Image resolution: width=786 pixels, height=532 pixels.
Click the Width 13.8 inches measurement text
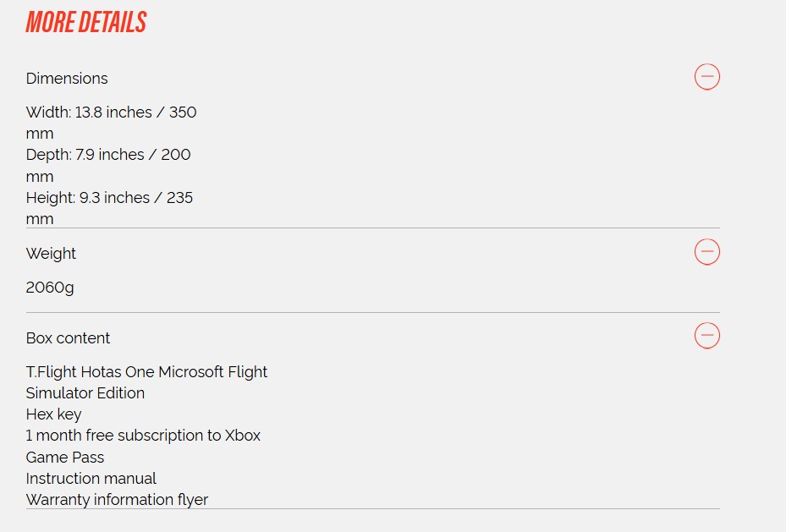pos(111,112)
